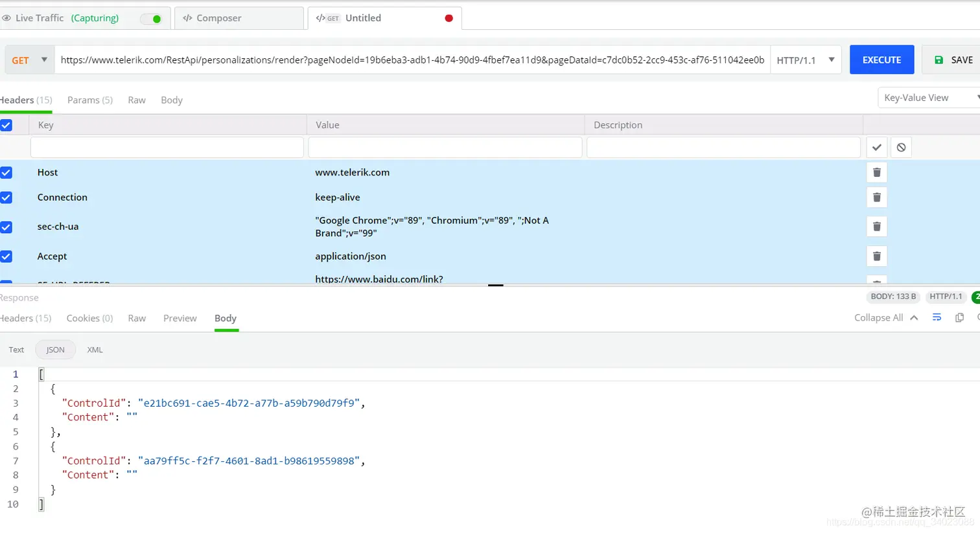
Task: Open the HTTP/1.1 protocol dropdown
Action: click(x=806, y=60)
